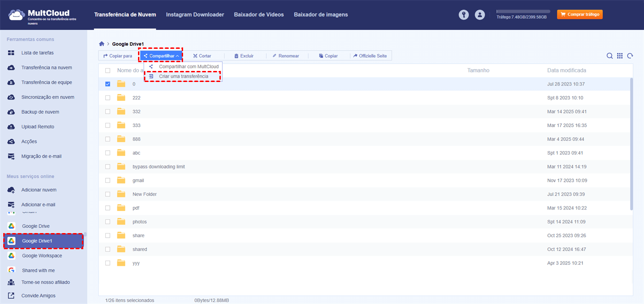
Task: Click the home breadcrumb icon
Action: click(102, 44)
